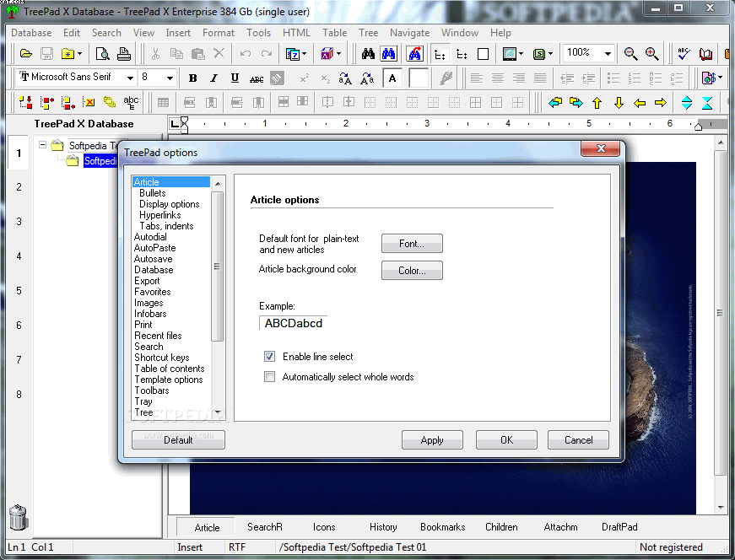735x560 pixels.
Task: Click the Undo arrow icon
Action: [246, 54]
